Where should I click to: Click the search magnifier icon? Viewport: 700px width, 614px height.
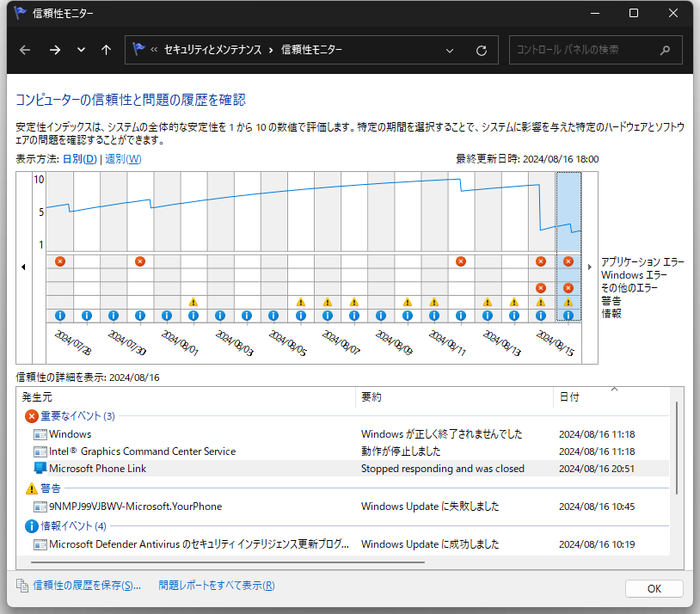(x=666, y=50)
